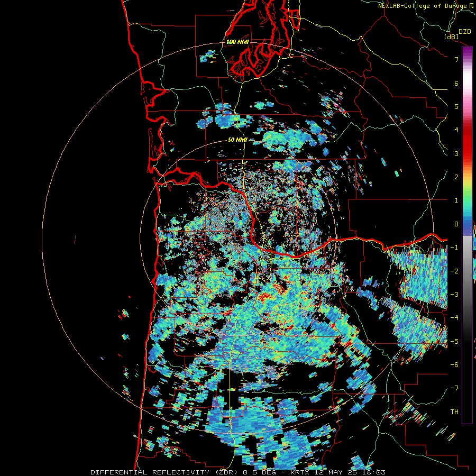Click the 6 value on the dB scale

(456, 83)
